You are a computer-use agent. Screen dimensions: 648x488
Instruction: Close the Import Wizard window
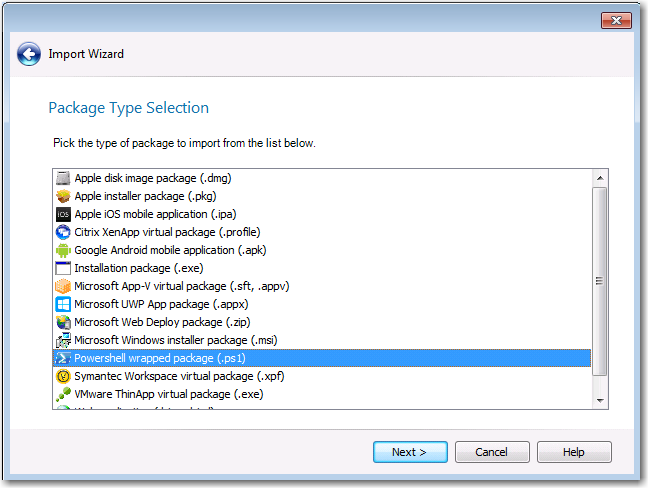coord(616,20)
